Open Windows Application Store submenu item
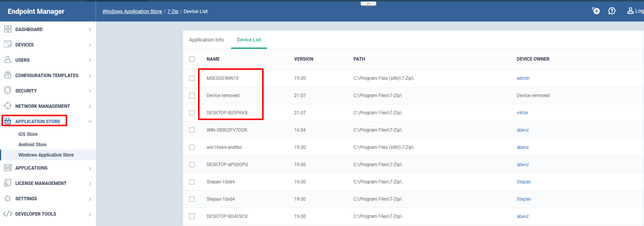 46,155
